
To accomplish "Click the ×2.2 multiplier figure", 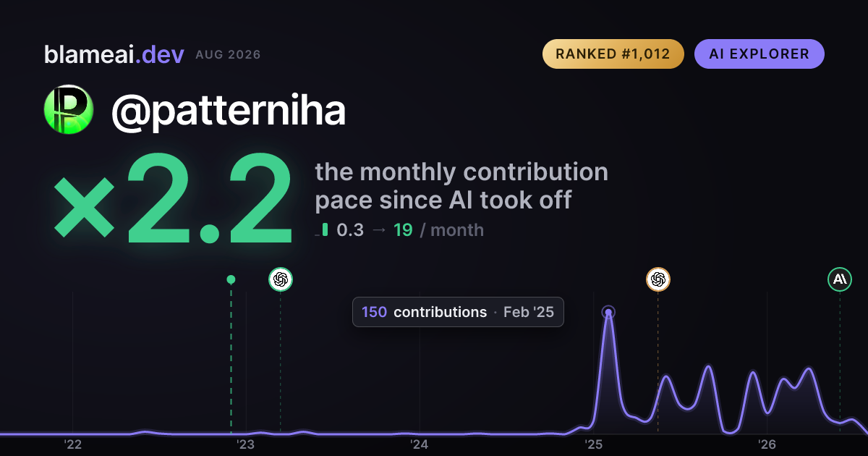I will pos(174,198).
